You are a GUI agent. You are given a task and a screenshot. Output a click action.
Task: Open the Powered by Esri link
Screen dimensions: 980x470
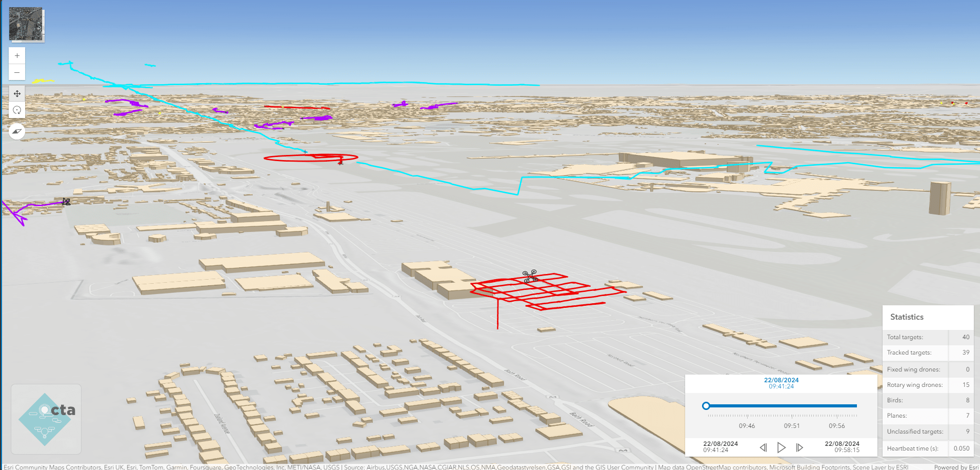[956, 467]
